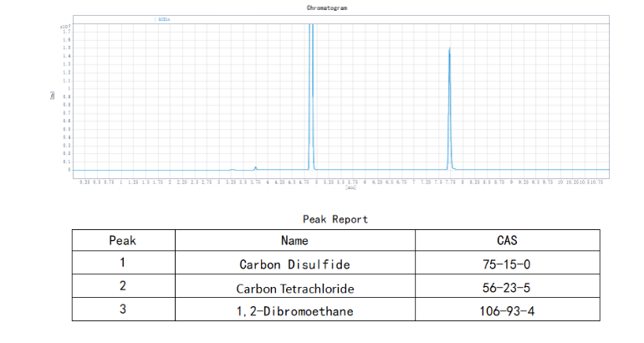This screenshot has width=644, height=343.
Task: Click the blue trace legend label above the plot
Action: click(162, 19)
